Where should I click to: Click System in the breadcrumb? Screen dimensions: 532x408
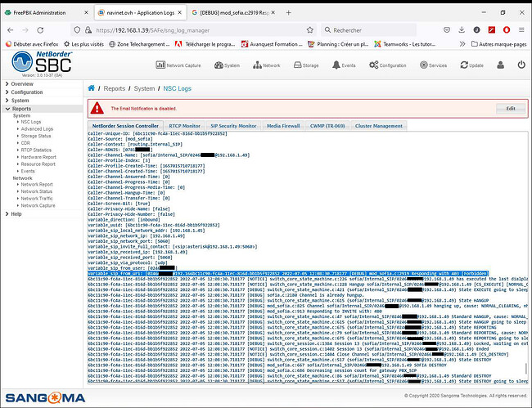[x=144, y=88]
